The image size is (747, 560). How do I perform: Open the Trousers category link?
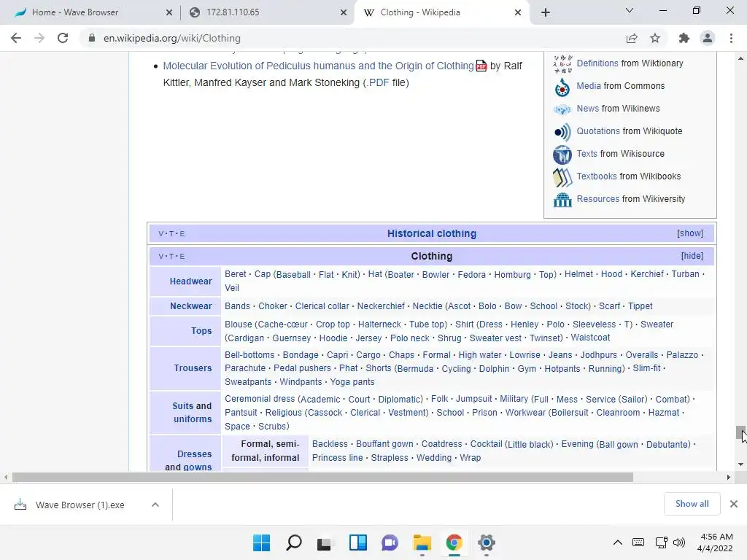point(193,368)
